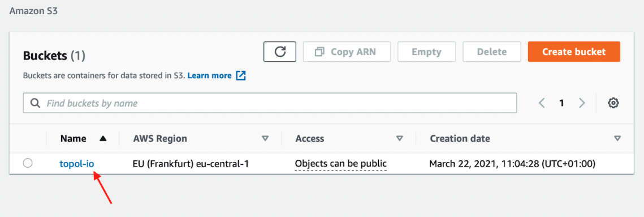Click the EU (Frankfurt) eu-central-1 cell
Viewport: 644px width, 217px height.
(191, 164)
